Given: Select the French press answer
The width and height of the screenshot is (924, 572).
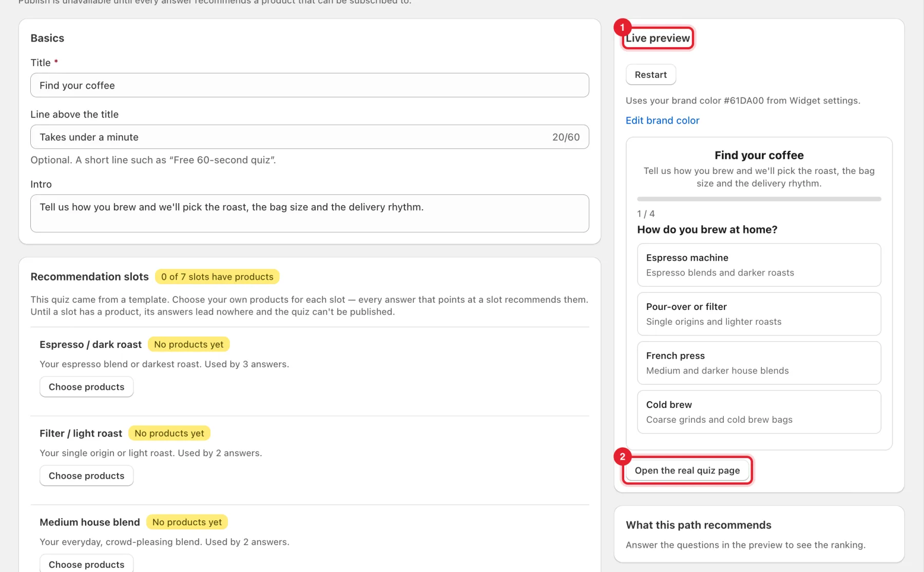Looking at the screenshot, I should click(x=759, y=363).
